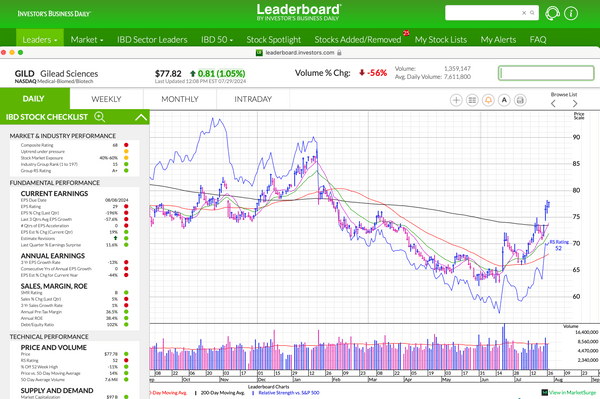Click the Industry Group Rank row
Viewport: 600px width, 399px height.
point(75,164)
